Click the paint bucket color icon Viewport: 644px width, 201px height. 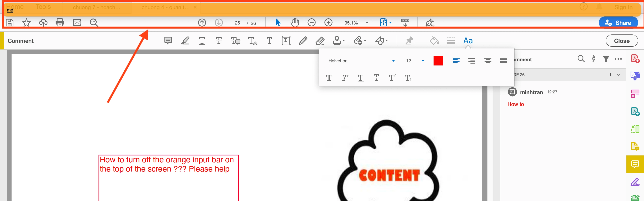point(434,40)
